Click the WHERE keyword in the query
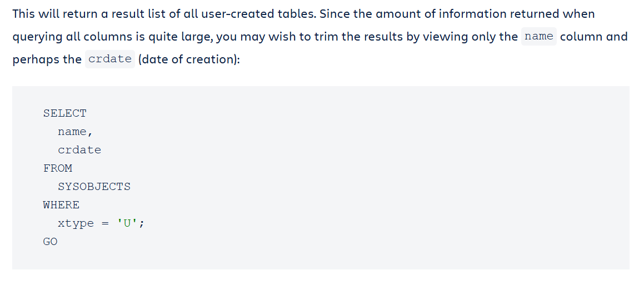Viewport: 644px width, 290px height. [61, 205]
